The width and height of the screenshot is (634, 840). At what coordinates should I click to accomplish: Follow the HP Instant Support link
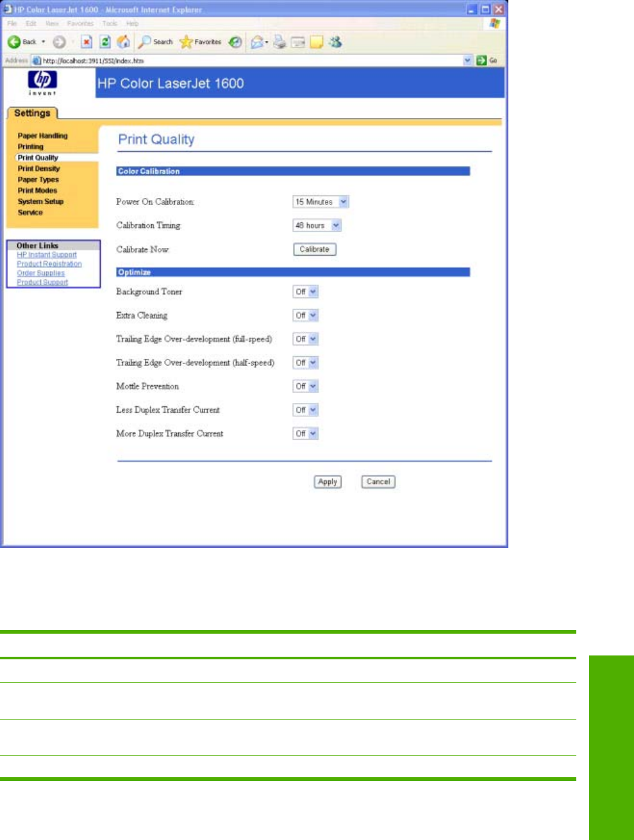[47, 255]
